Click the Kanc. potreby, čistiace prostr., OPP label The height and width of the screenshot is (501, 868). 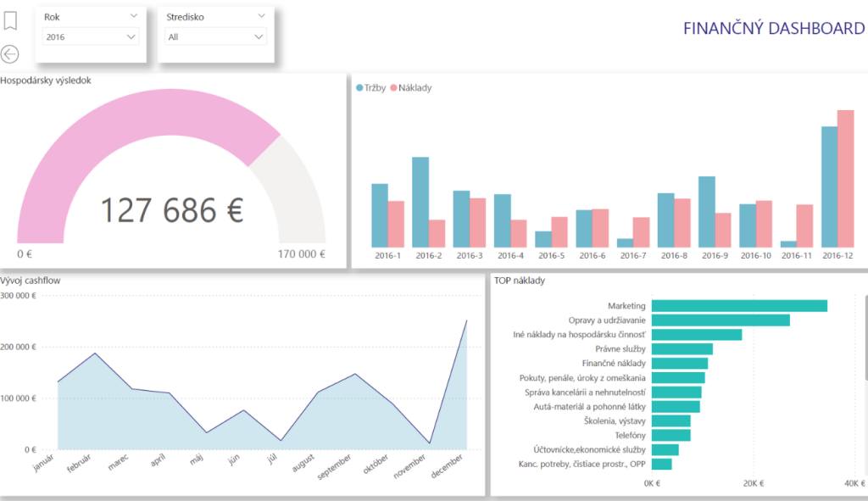click(x=581, y=464)
